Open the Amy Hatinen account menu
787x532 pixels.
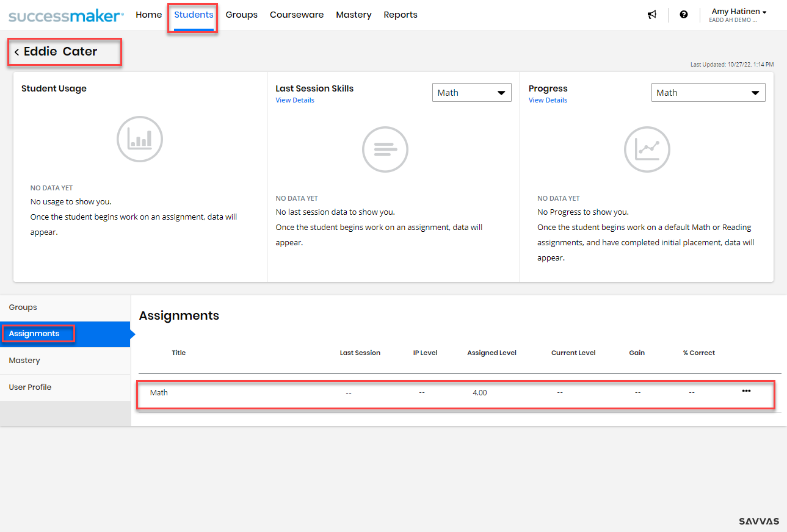pos(739,12)
